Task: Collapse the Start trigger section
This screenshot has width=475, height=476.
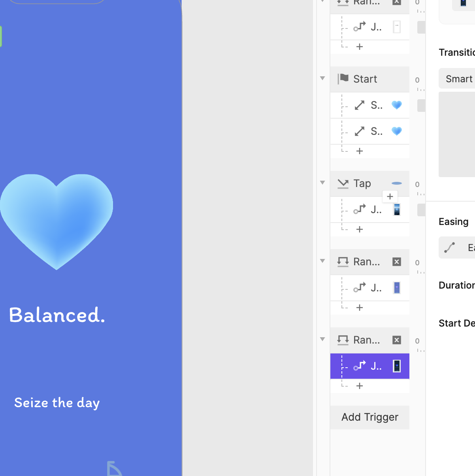Action: [322, 79]
